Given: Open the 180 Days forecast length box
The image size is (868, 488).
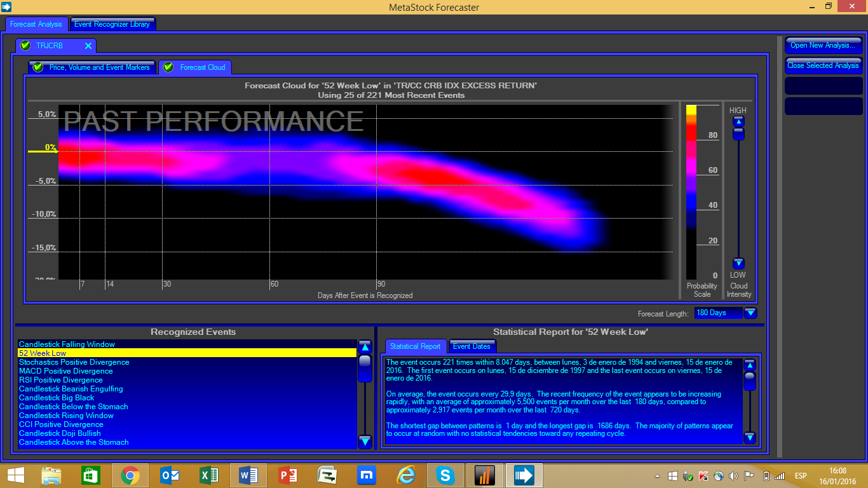Looking at the screenshot, I should coord(718,313).
